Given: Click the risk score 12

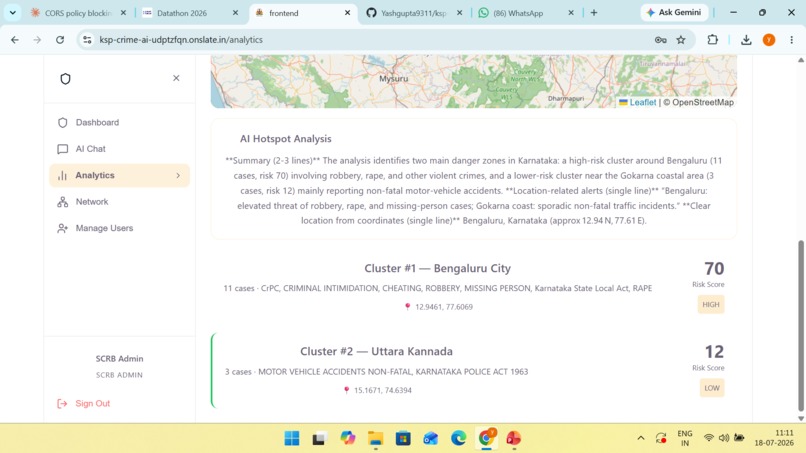Looking at the screenshot, I should tap(714, 352).
